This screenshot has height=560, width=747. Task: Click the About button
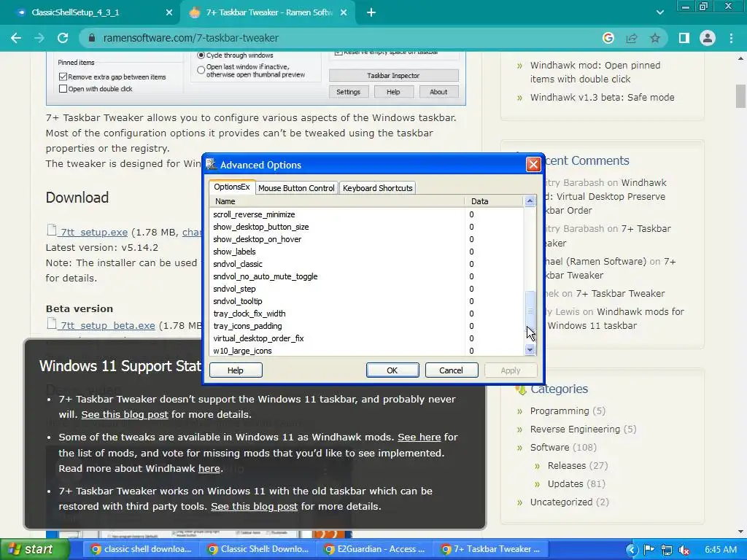pyautogui.click(x=438, y=92)
